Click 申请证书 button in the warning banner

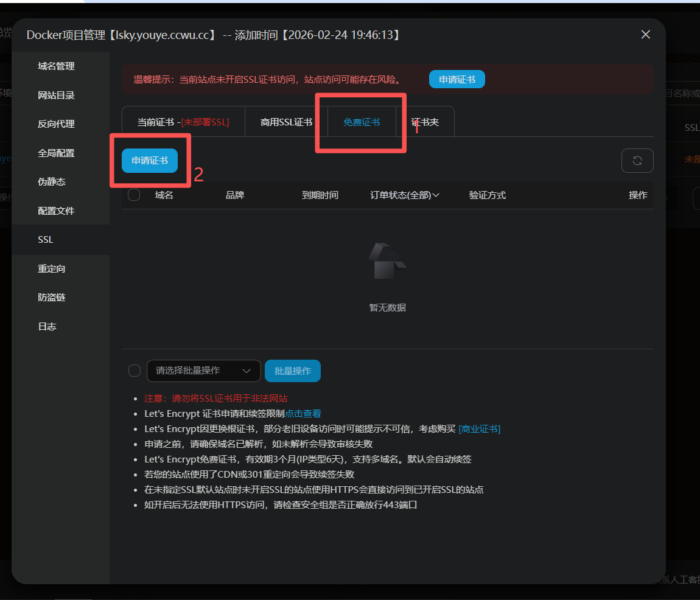coord(457,80)
